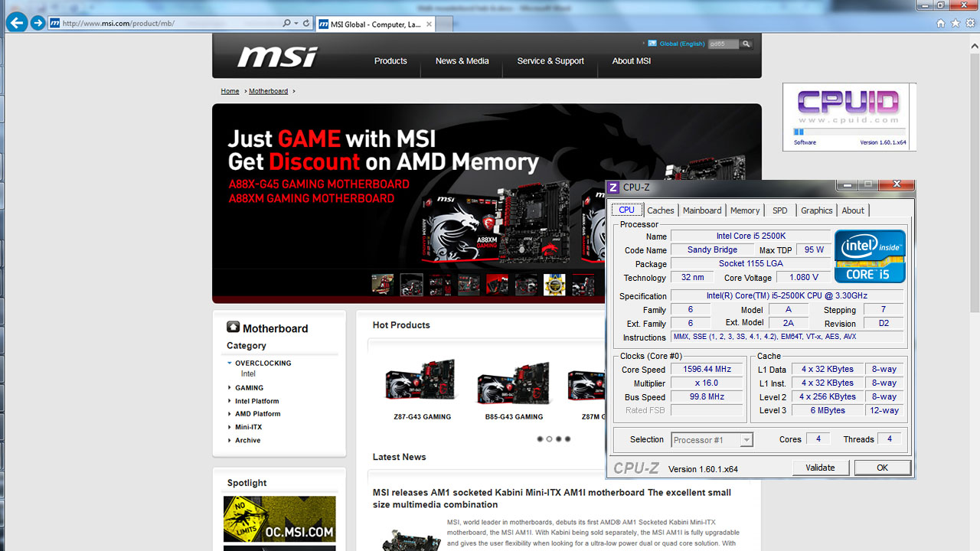The image size is (980, 551).
Task: Open Products menu on MSI site
Action: click(390, 61)
